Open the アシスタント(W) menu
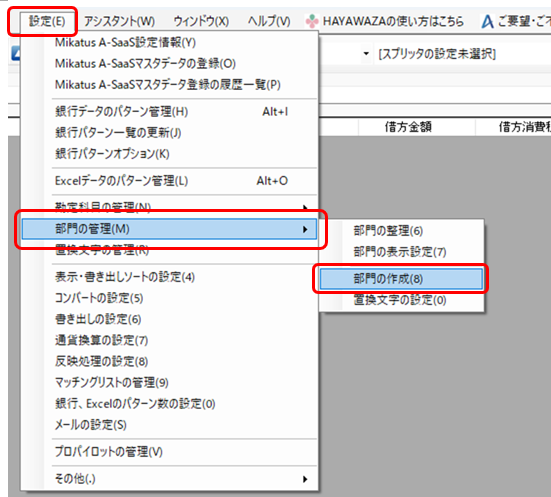Screen dimensions: 551x497 click(119, 21)
